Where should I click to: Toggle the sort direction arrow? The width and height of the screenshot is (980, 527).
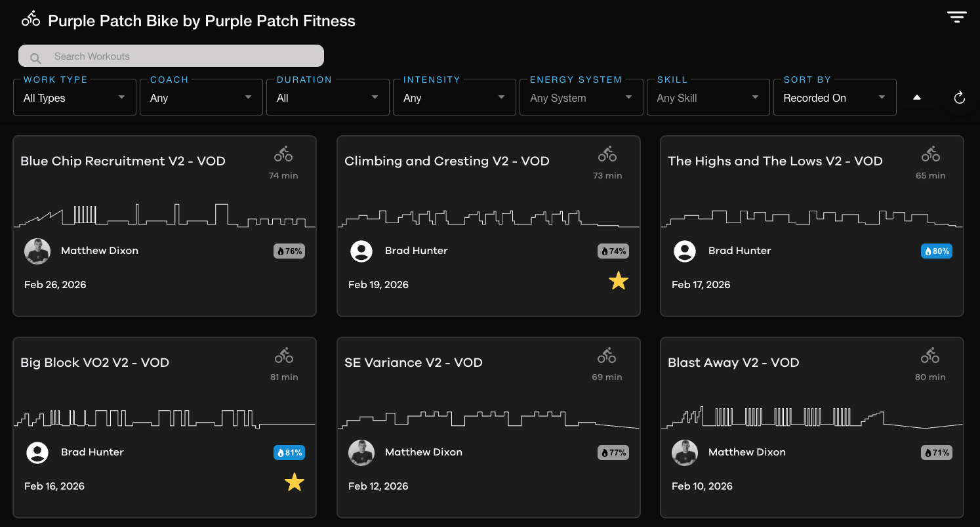[x=917, y=98]
